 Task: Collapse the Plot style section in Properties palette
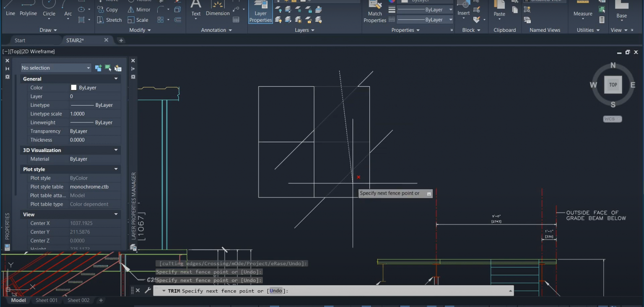click(116, 169)
